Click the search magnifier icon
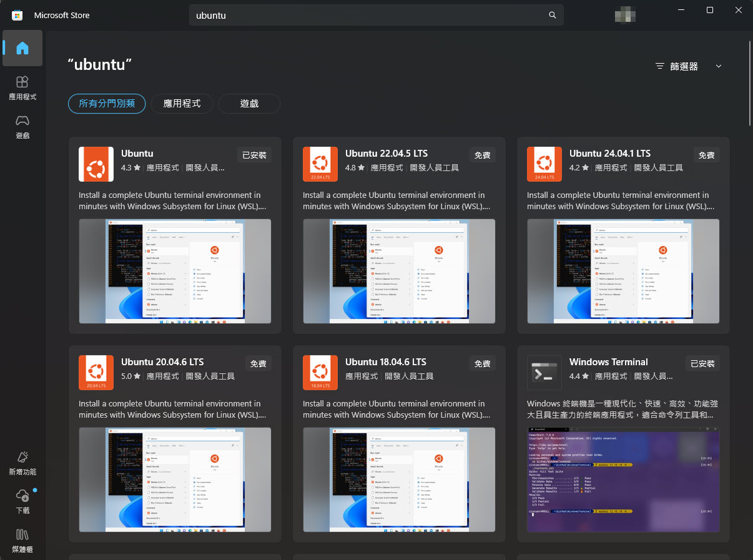Screen dimensions: 753x560 (x=552, y=15)
